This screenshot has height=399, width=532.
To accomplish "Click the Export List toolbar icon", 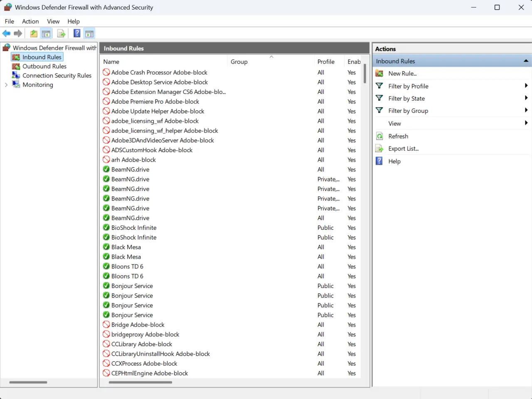I will point(61,34).
